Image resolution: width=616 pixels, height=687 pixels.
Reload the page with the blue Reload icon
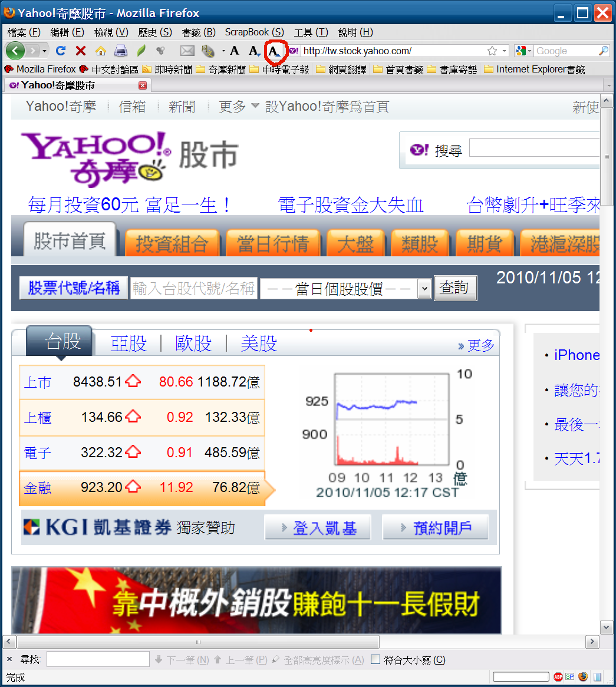pos(61,51)
